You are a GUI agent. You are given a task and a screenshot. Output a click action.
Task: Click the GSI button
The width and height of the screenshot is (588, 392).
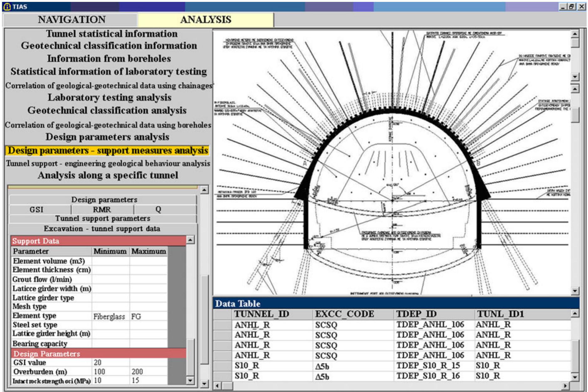40,209
